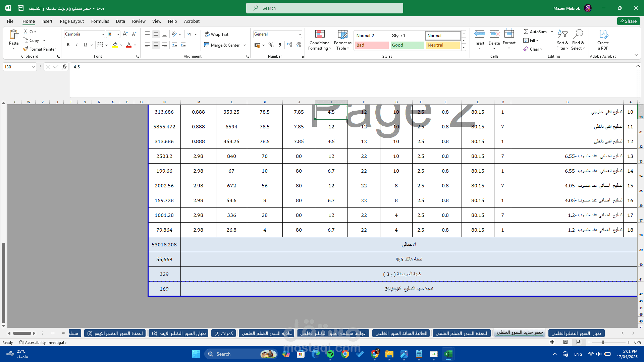Apply the Good cell style
This screenshot has height=362, width=644.
pyautogui.click(x=407, y=45)
